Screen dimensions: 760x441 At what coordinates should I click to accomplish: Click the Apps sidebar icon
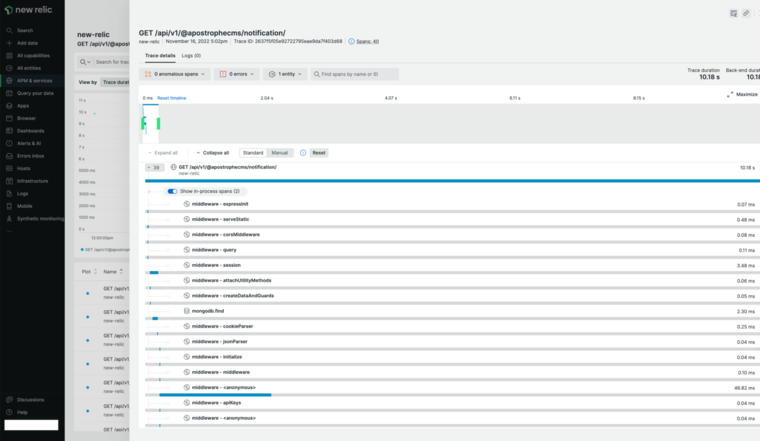(9, 106)
